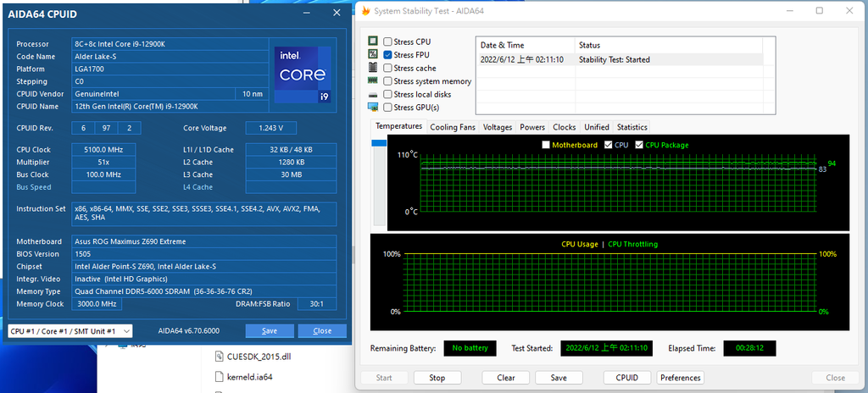Toggle the CPU Package temperature graph checkbox
The height and width of the screenshot is (393, 868).
639,145
